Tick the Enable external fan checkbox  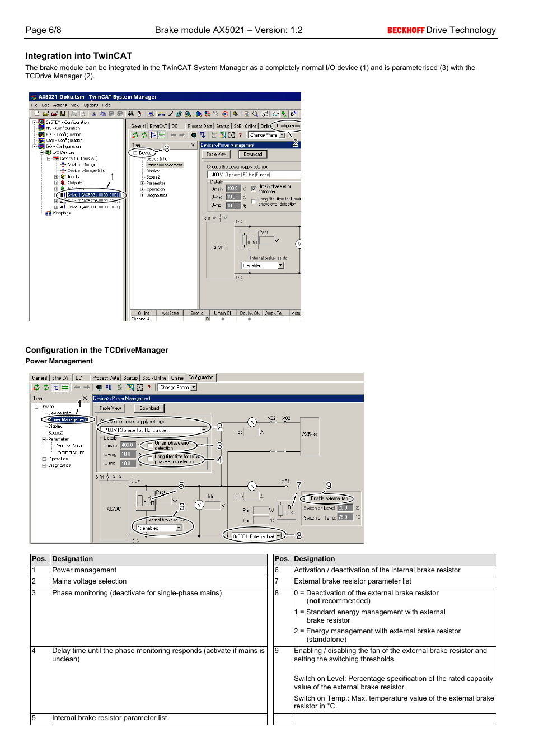pos(306,498)
